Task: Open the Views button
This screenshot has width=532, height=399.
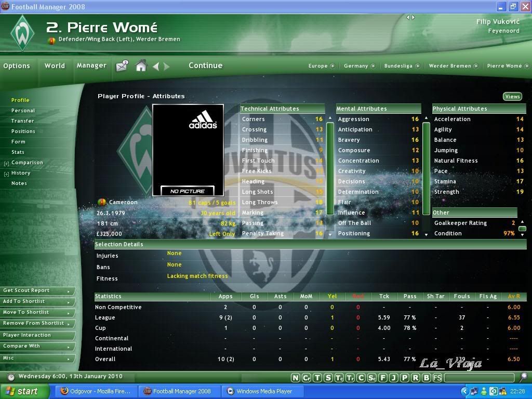Action: coord(512,97)
